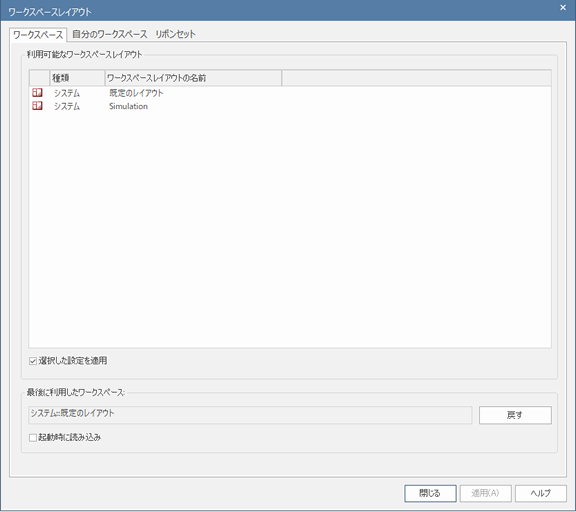Select the Simulation workspace layout entry
This screenshot has width=576, height=512.
[128, 106]
